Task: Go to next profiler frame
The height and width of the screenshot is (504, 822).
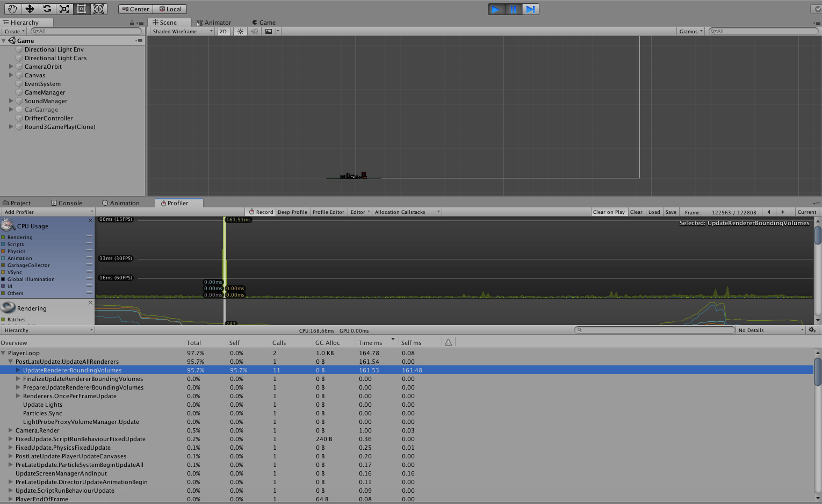Action: point(783,212)
